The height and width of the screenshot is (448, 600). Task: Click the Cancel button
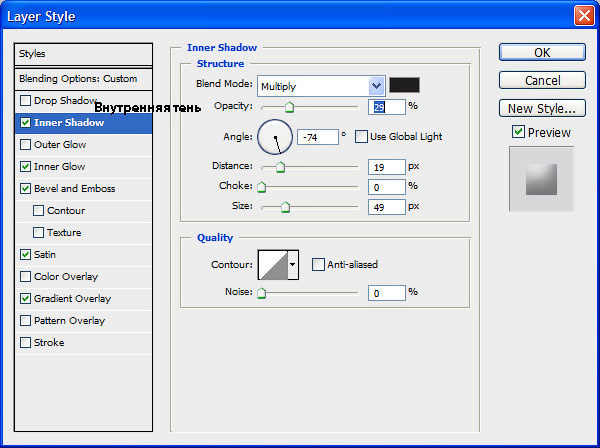point(542,80)
